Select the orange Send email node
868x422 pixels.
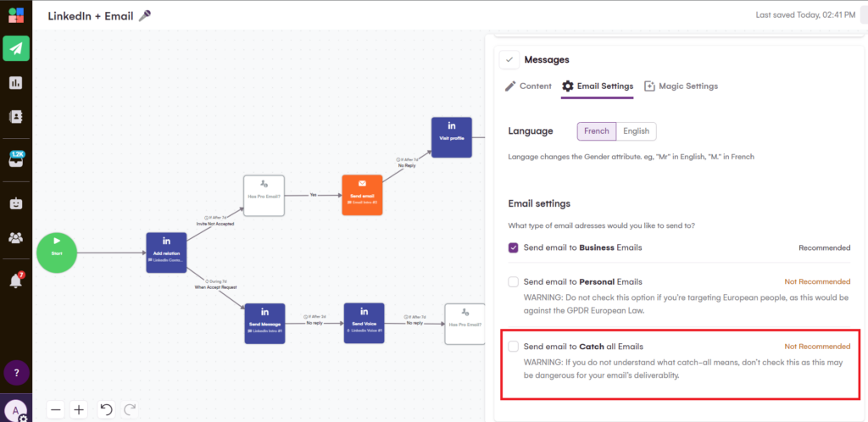click(x=362, y=193)
